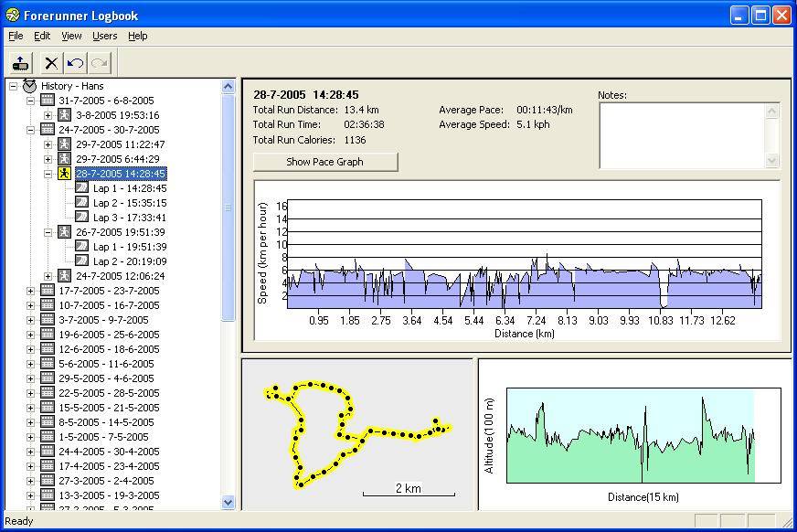797x532 pixels.
Task: Click the lap icon for Lap 1 - 14:28:45
Action: click(81, 188)
